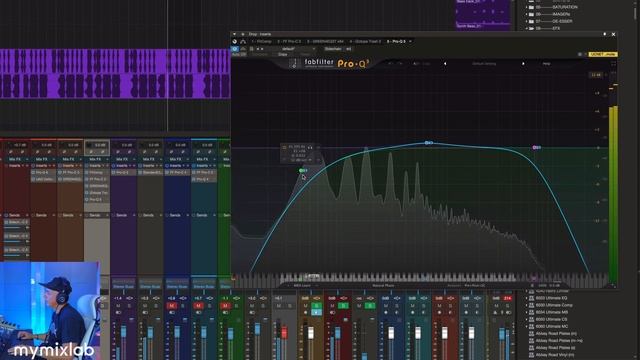Select the purple high-cut EQ band node
The width and height of the screenshot is (640, 360).
(536, 147)
